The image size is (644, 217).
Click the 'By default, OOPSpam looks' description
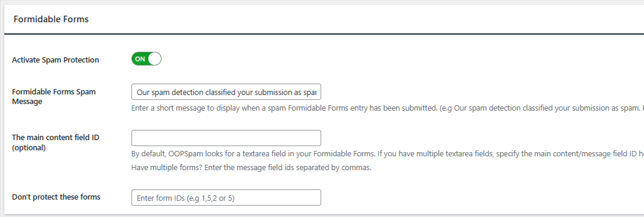387,154
